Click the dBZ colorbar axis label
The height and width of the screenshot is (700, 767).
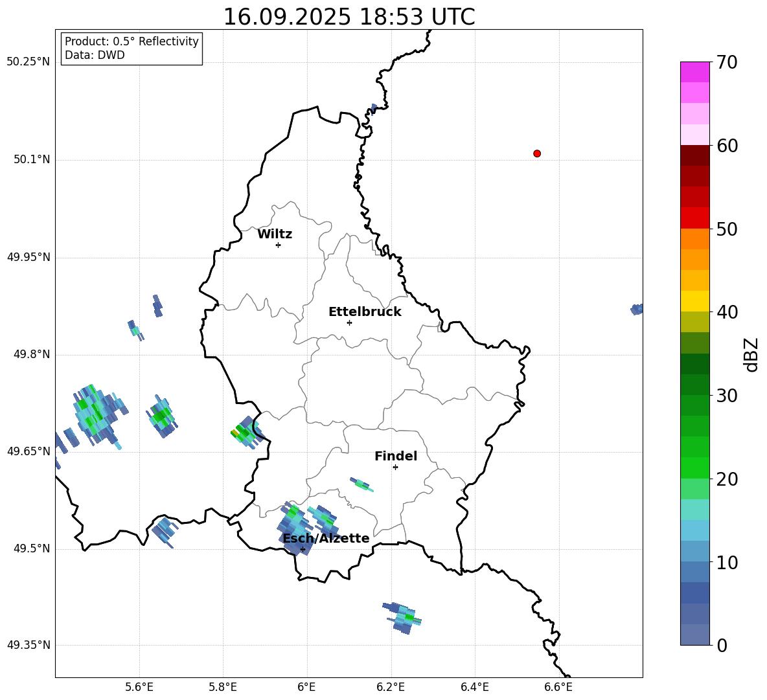751,354
